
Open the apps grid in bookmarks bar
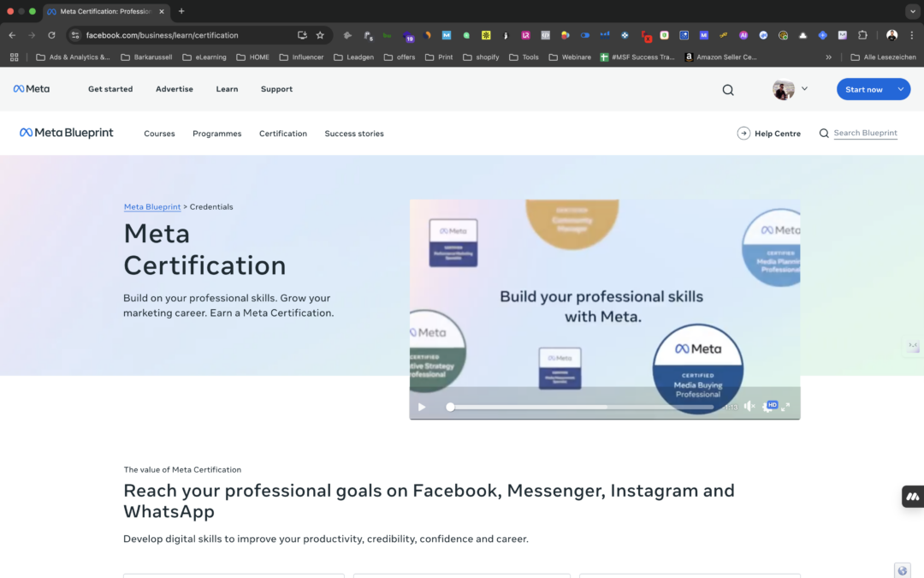(x=15, y=57)
